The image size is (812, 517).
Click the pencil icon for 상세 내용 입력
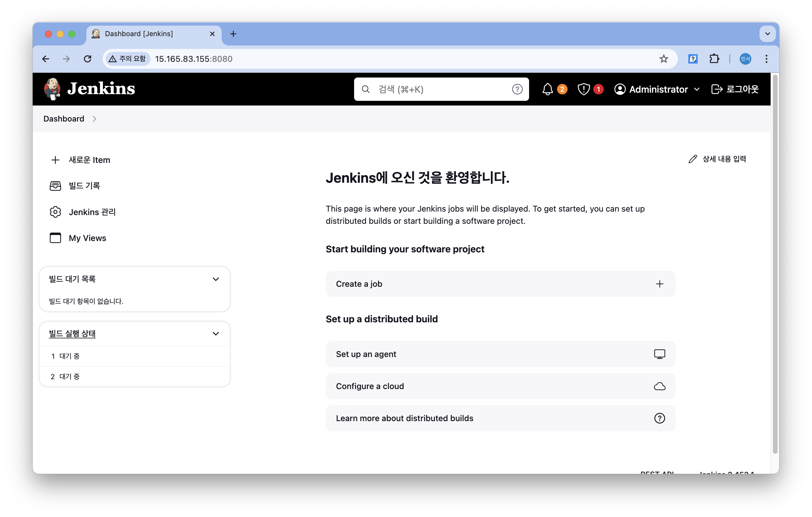click(x=693, y=159)
